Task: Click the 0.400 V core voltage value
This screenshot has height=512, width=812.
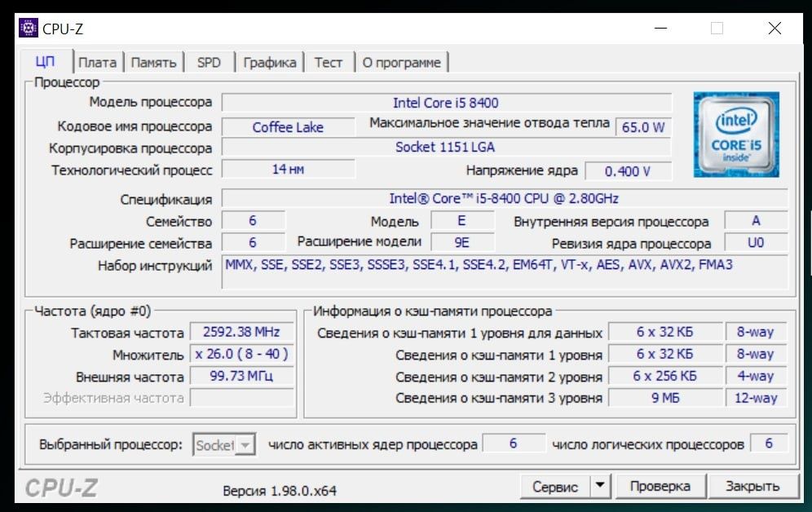Action: [629, 171]
